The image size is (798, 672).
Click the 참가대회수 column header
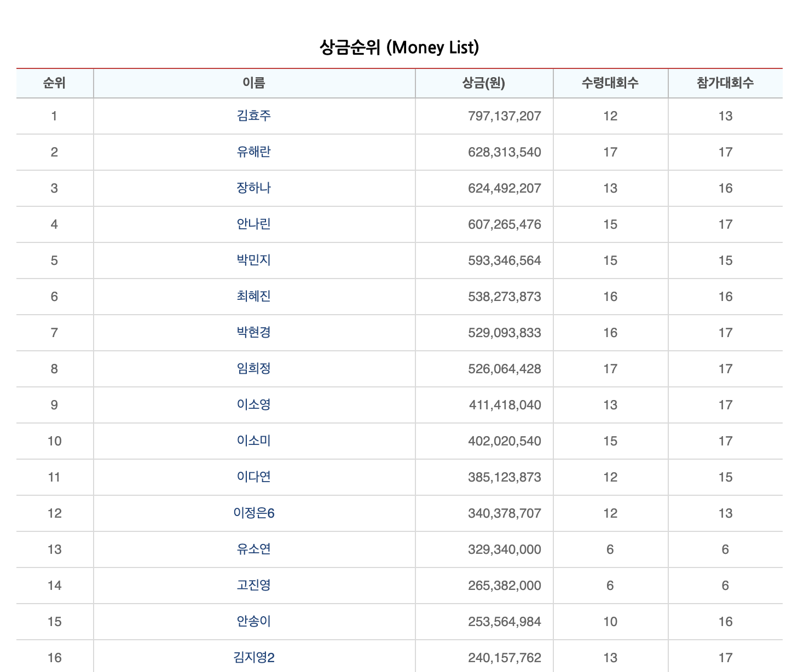click(x=725, y=83)
